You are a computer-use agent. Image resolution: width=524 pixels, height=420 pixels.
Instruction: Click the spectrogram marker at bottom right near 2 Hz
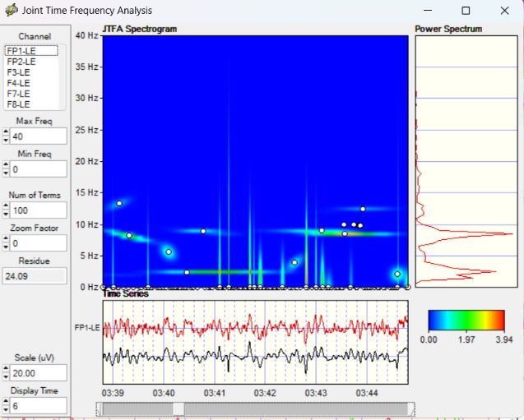coord(397,274)
